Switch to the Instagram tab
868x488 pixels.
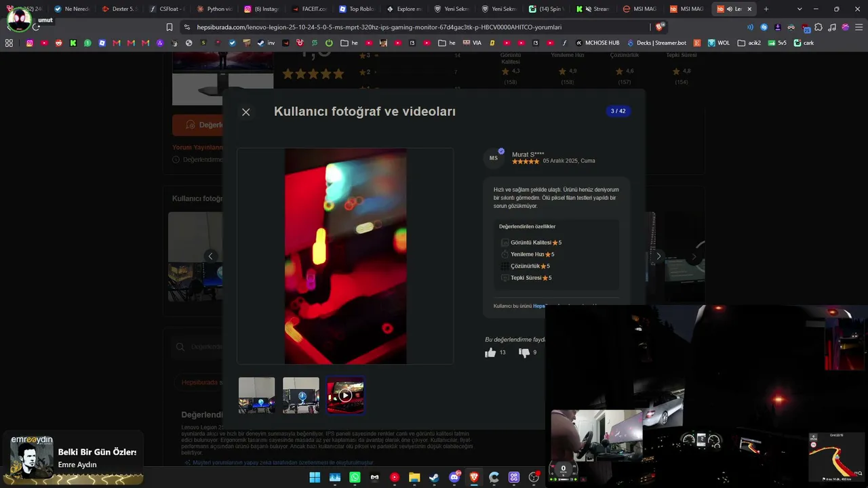click(x=262, y=9)
